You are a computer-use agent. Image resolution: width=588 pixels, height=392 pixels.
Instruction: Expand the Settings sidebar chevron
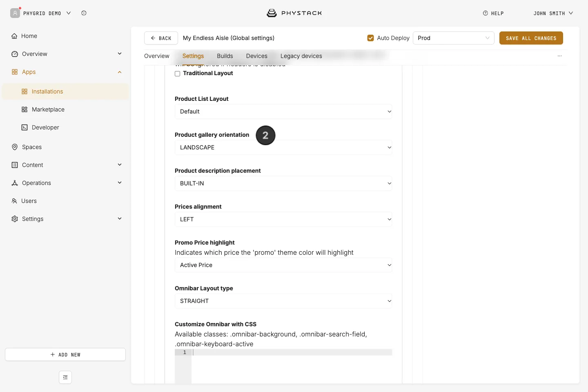(120, 218)
